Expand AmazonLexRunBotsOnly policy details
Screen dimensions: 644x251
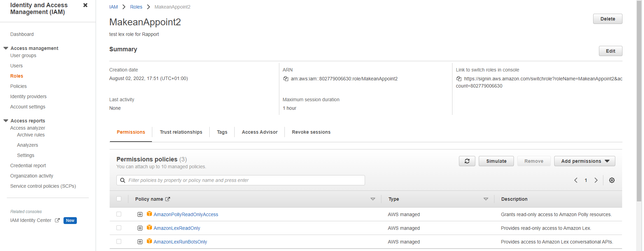pyautogui.click(x=140, y=242)
